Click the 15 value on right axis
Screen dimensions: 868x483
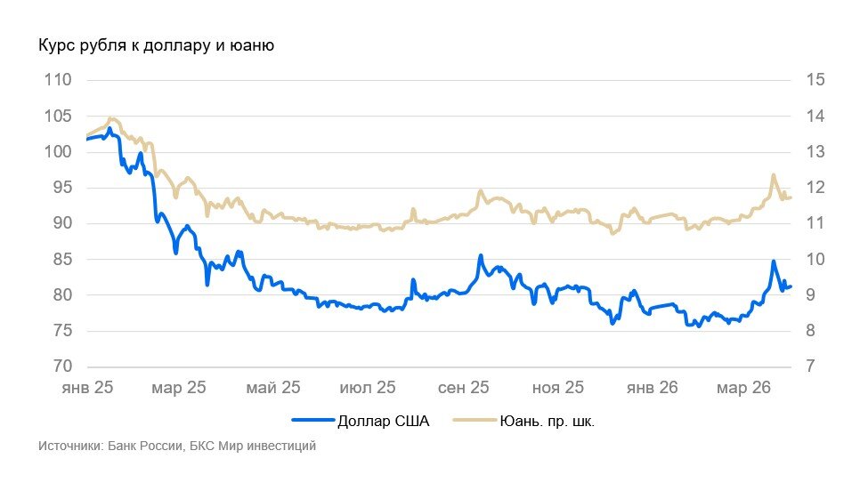815,80
